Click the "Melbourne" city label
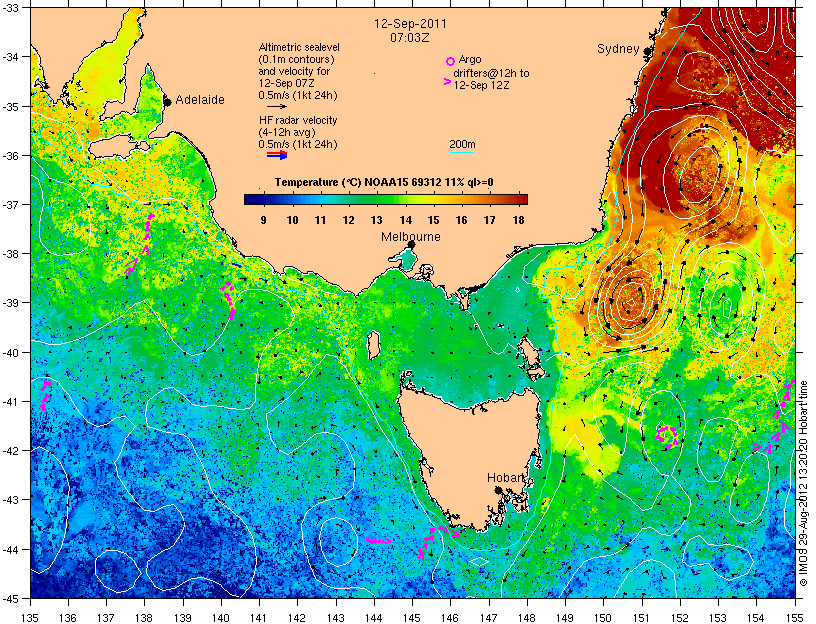This screenshot has width=816, height=624. 411,237
